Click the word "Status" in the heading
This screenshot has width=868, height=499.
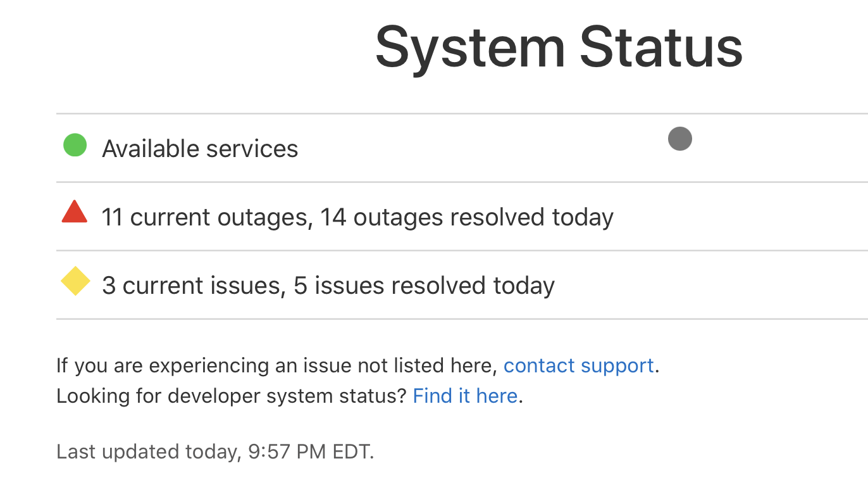[x=661, y=47]
